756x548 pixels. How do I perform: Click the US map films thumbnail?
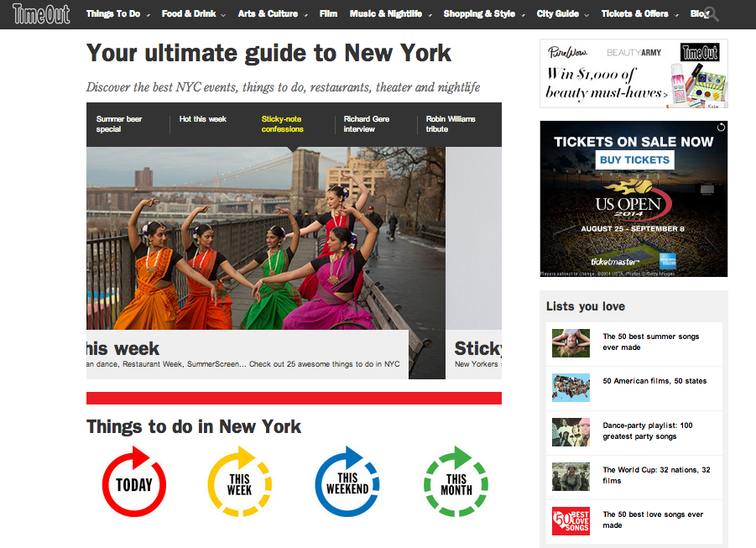pyautogui.click(x=571, y=388)
